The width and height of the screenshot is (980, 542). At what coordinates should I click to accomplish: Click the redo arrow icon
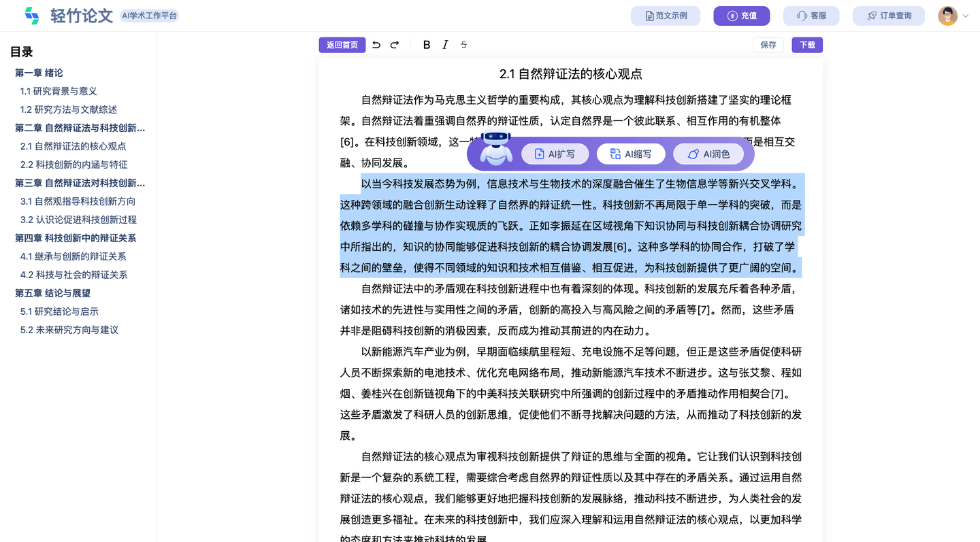[x=395, y=45]
